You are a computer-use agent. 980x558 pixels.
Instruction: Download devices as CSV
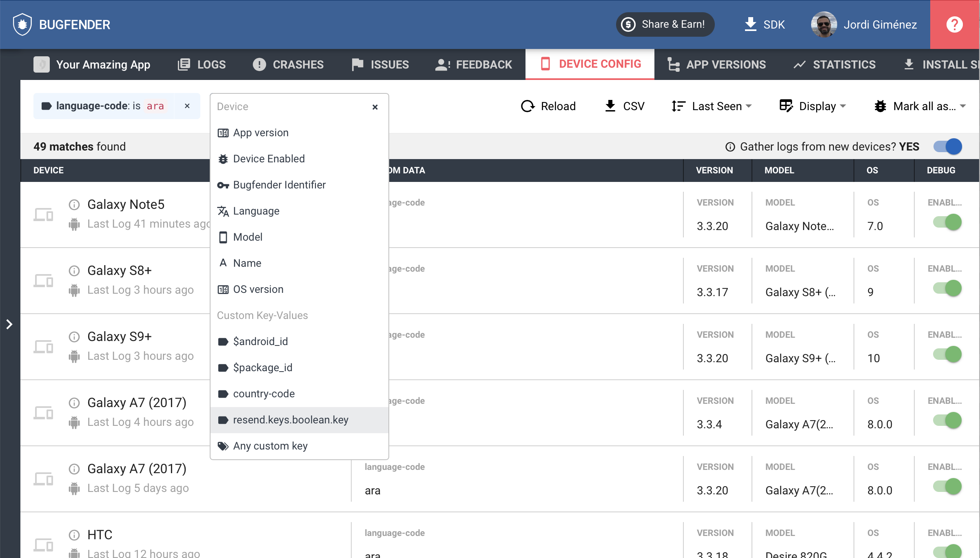coord(624,106)
